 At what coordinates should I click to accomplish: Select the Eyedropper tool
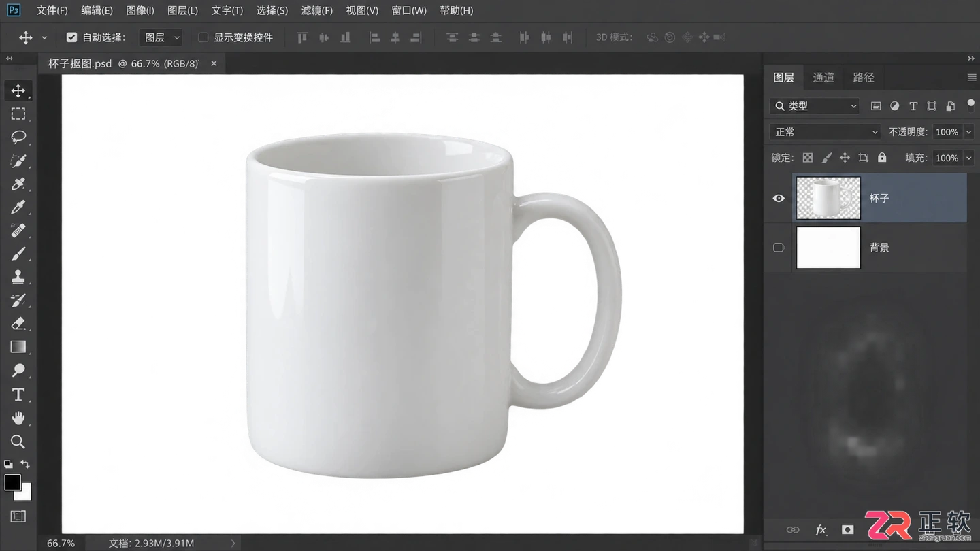click(x=18, y=207)
